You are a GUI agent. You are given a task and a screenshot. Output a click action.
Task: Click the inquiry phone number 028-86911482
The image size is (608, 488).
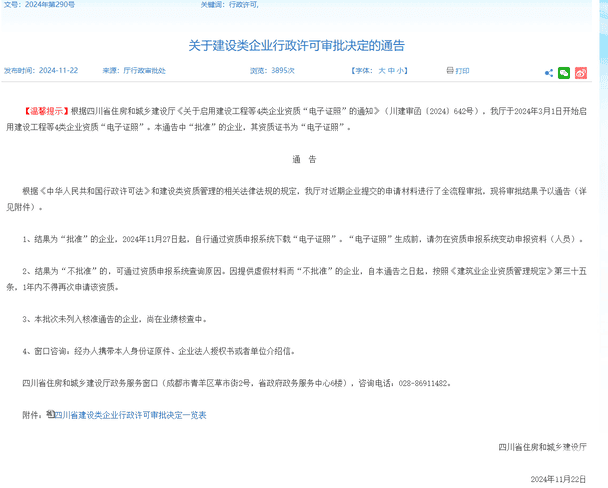(421, 383)
